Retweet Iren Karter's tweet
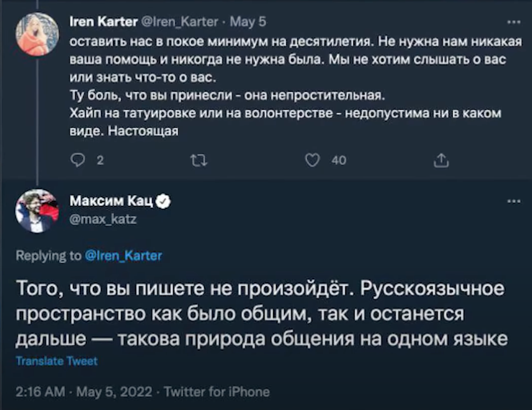Image resolution: width=532 pixels, height=410 pixels. (199, 160)
